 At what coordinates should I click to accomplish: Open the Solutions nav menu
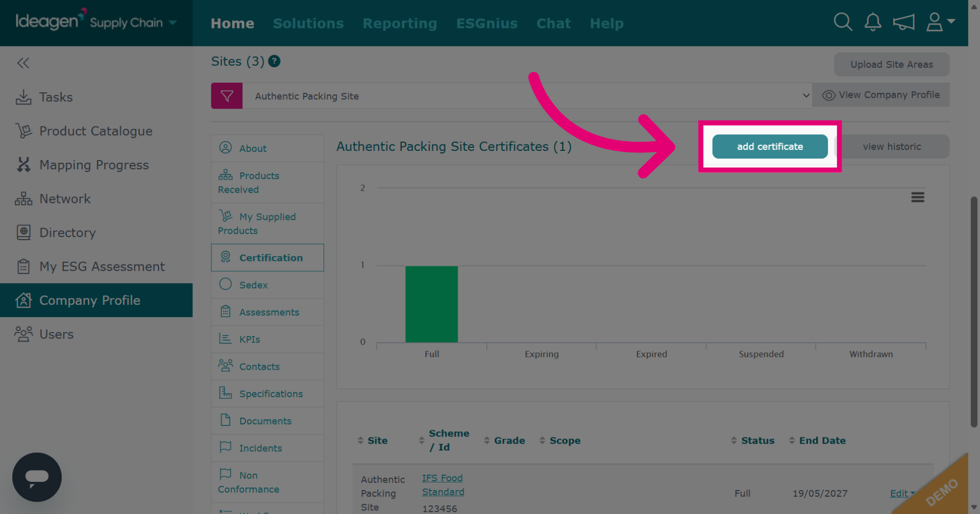308,23
